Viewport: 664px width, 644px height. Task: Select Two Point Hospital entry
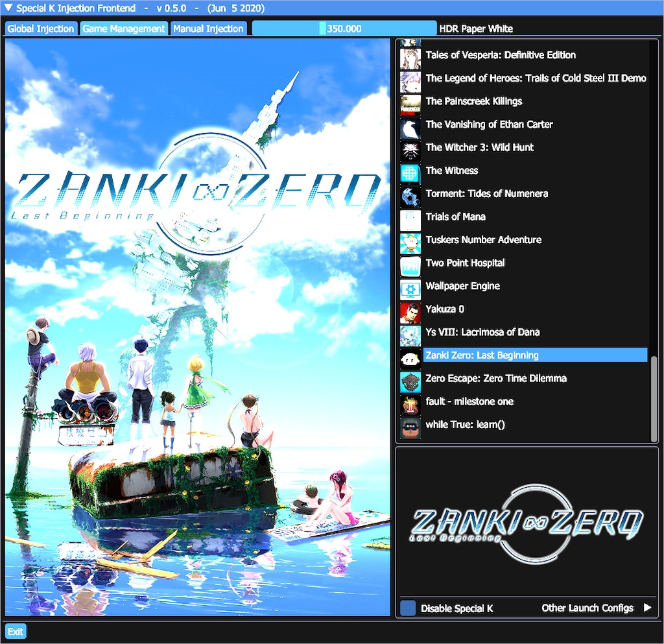[465, 263]
